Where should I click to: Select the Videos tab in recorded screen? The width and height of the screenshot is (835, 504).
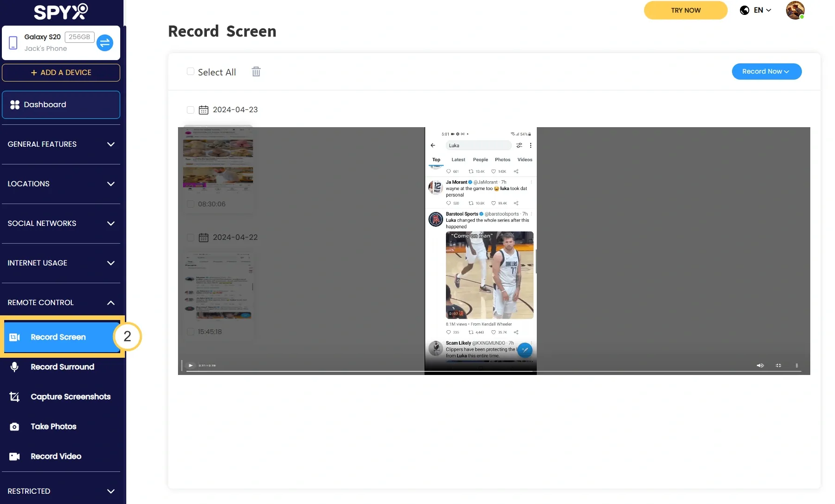(x=525, y=160)
